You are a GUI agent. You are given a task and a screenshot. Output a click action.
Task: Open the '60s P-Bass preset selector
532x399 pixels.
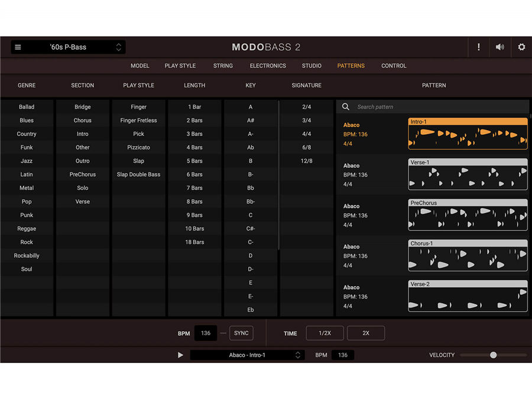69,47
